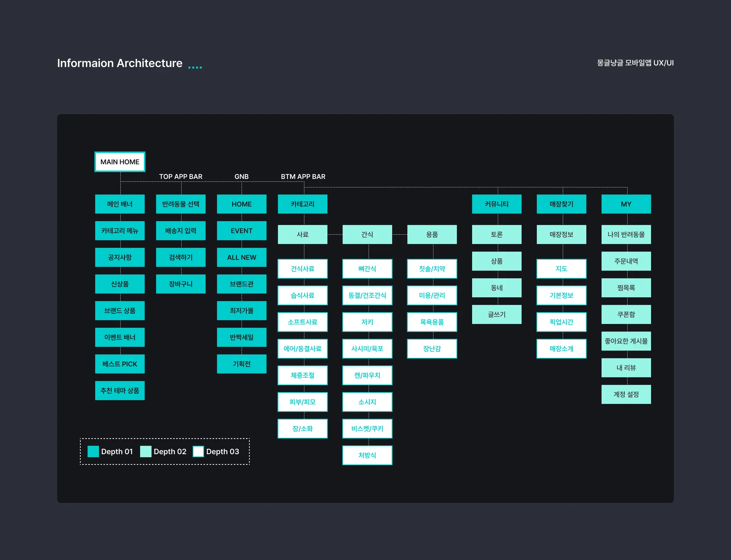Select the 브랜드관 node
The height and width of the screenshot is (560, 731).
click(242, 284)
